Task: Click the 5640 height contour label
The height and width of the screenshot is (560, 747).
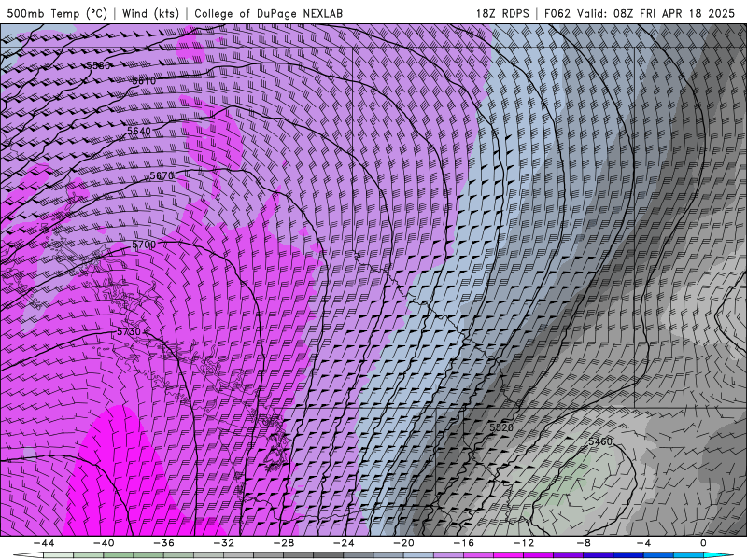Action: coord(139,131)
